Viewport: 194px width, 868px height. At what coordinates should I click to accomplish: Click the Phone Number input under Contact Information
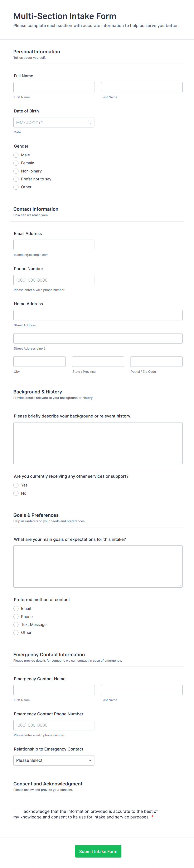(54, 280)
